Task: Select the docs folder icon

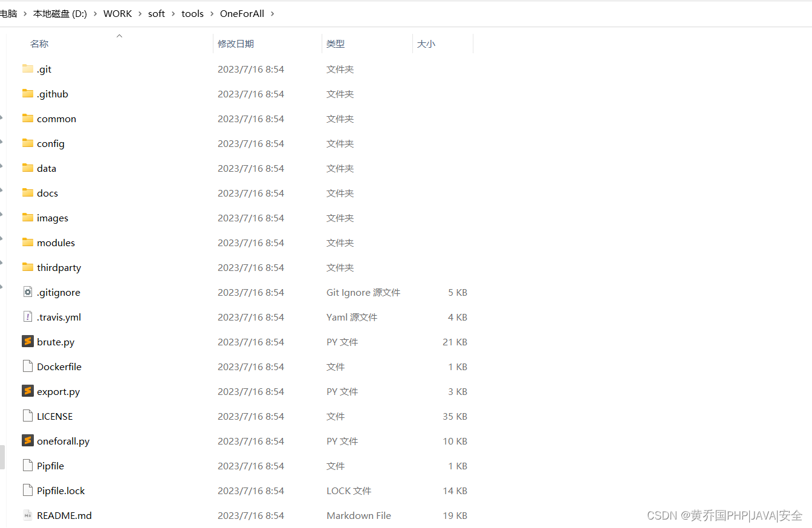Action: click(x=27, y=193)
